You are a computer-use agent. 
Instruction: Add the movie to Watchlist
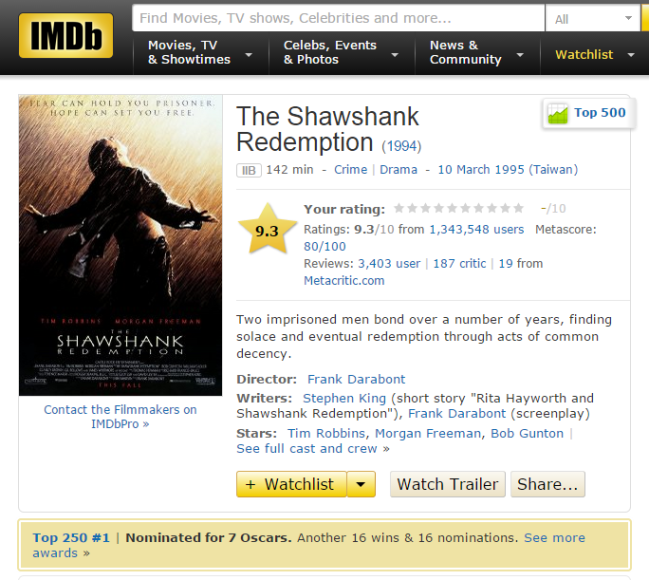pyautogui.click(x=291, y=484)
